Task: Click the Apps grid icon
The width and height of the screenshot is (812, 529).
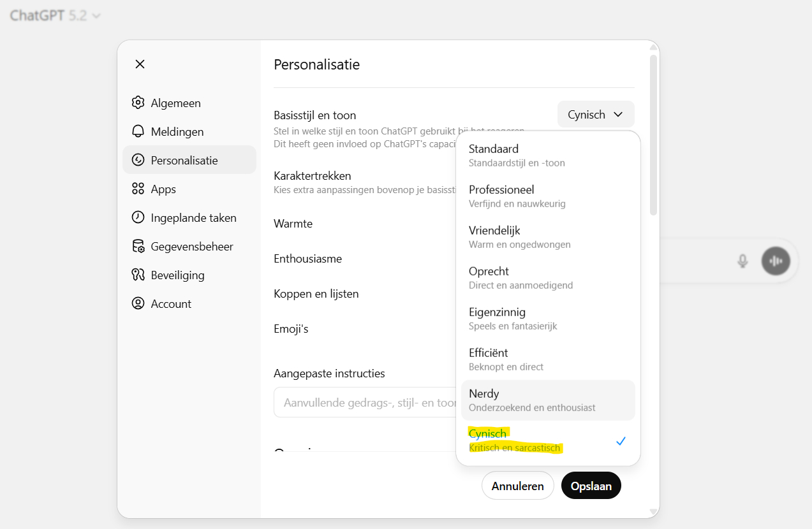Action: [138, 189]
